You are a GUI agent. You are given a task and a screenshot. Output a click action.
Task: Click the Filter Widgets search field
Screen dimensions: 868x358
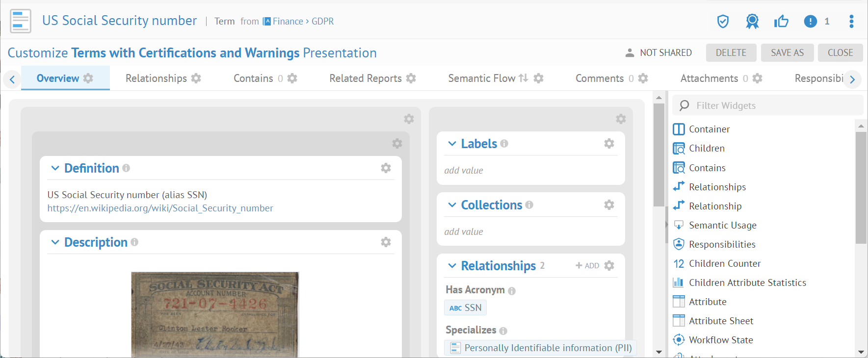(x=768, y=105)
